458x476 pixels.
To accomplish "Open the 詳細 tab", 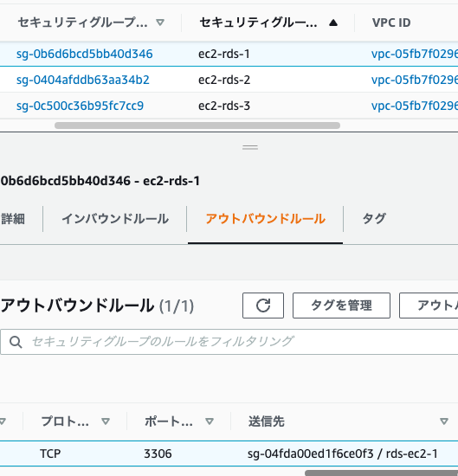I will click(13, 219).
